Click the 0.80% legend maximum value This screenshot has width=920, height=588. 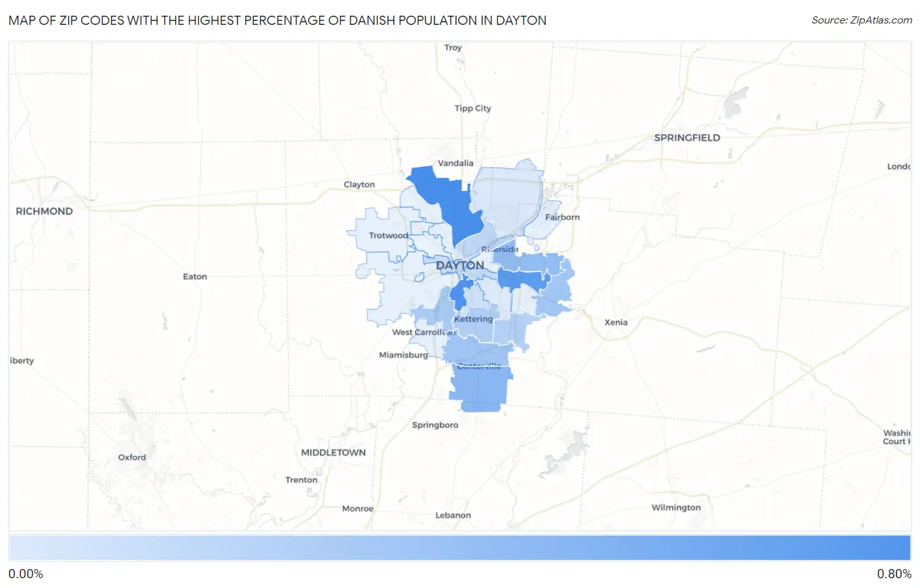coord(894,574)
